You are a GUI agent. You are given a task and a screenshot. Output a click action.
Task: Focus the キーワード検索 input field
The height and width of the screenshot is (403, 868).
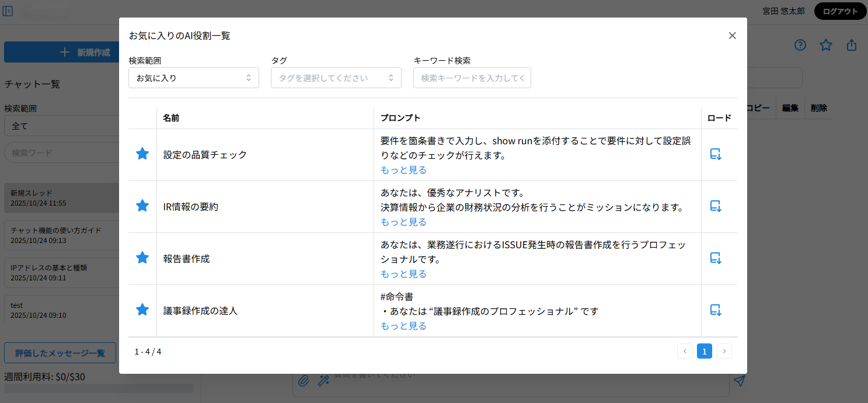pyautogui.click(x=472, y=78)
